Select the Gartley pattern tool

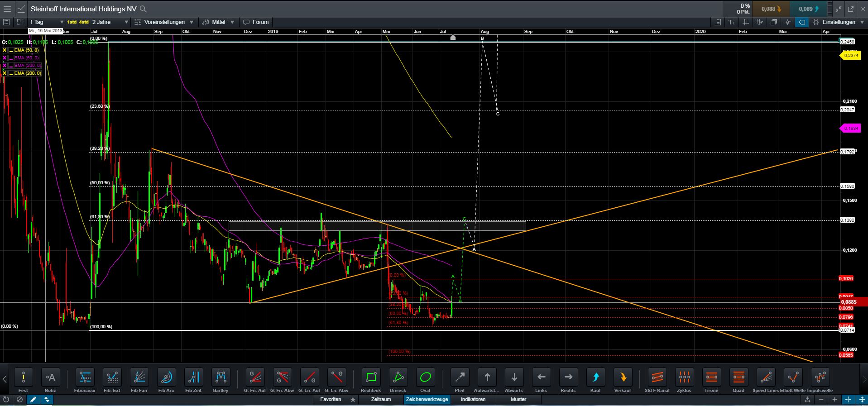221,377
